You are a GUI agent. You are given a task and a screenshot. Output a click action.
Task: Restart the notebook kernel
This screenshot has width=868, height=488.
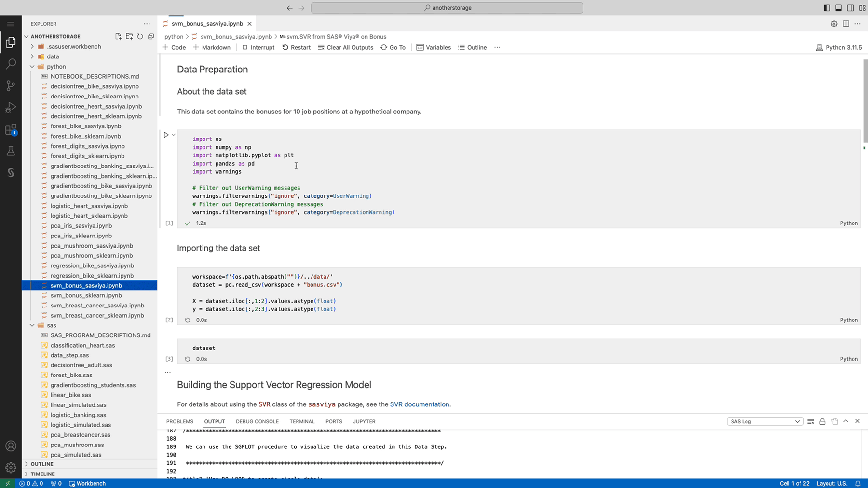pyautogui.click(x=296, y=47)
